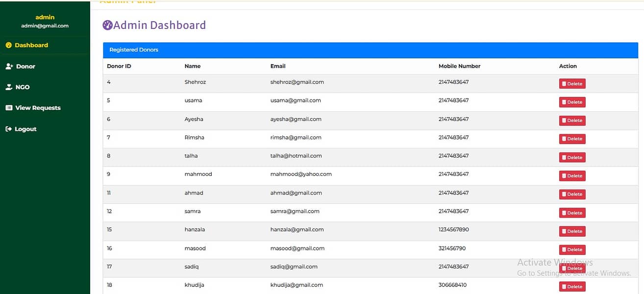Viewport: 644px width, 294px height.
Task: Click the Action column header
Action: click(568, 66)
